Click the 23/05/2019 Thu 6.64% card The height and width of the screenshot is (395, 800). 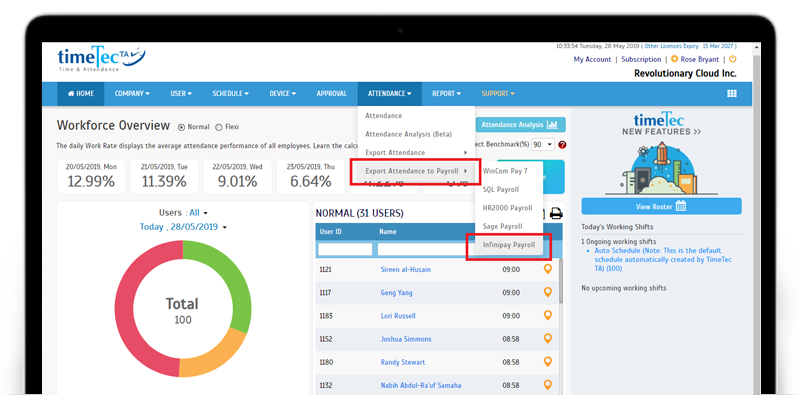(x=311, y=177)
